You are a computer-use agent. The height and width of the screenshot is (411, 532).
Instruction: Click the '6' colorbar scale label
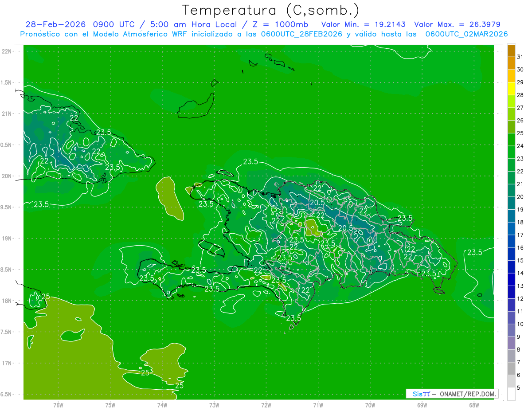point(519,375)
